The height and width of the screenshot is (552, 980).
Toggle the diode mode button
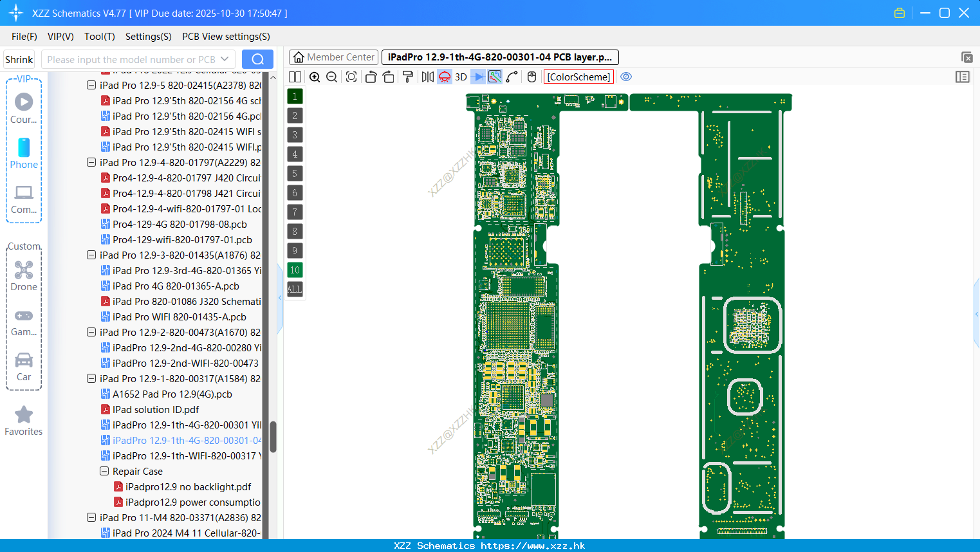click(478, 77)
